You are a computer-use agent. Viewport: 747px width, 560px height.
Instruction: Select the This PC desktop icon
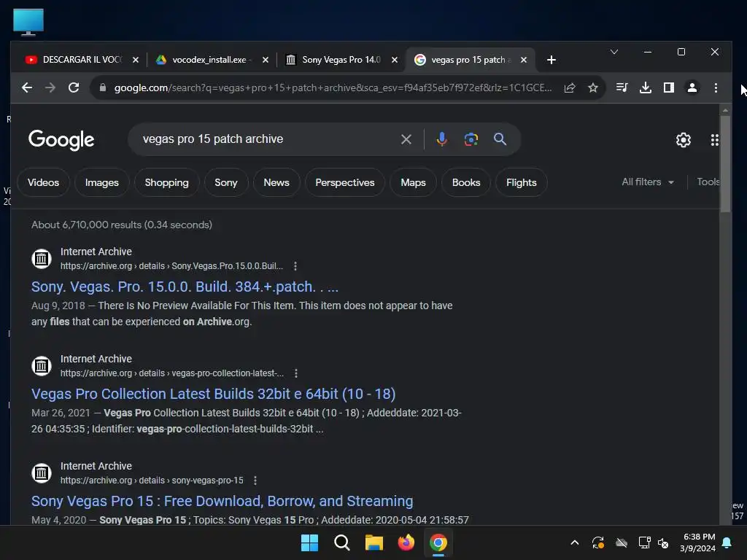click(x=28, y=22)
